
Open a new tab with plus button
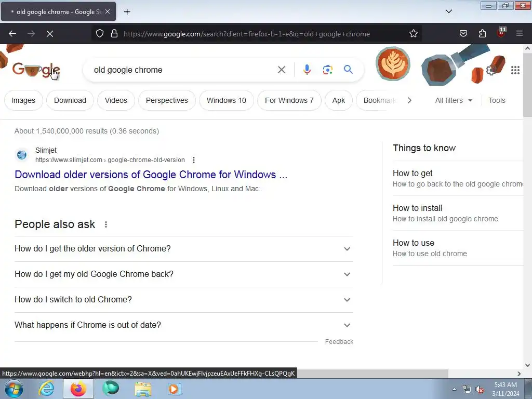127,12
